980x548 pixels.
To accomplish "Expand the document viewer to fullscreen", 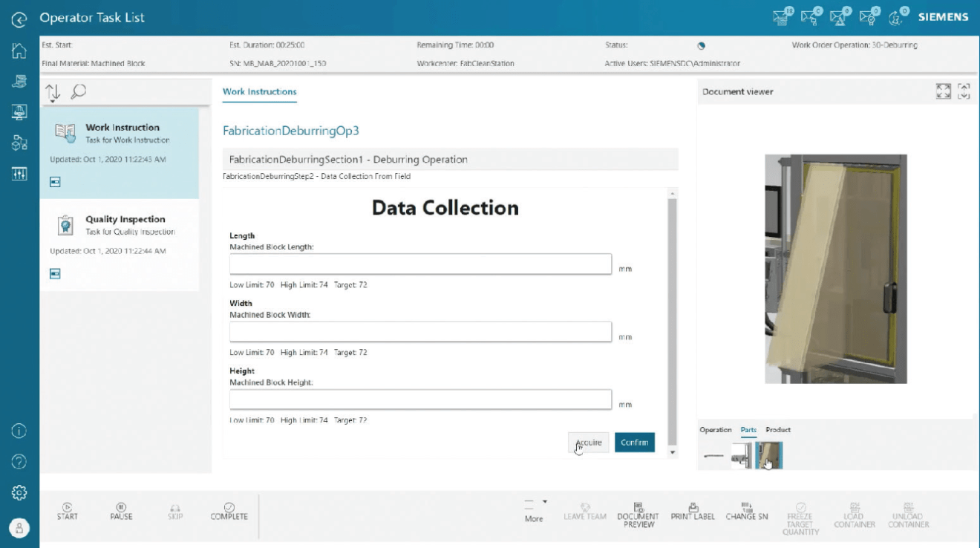I will tap(943, 91).
